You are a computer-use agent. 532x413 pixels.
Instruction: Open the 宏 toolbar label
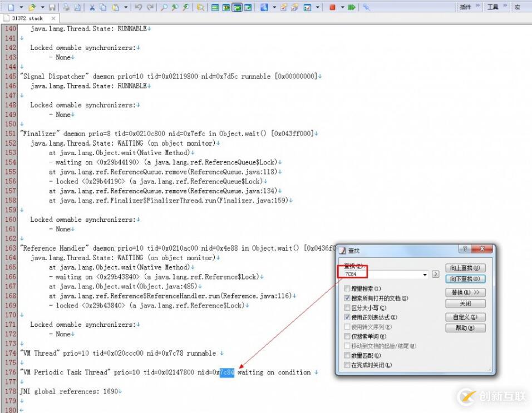coord(518,7)
